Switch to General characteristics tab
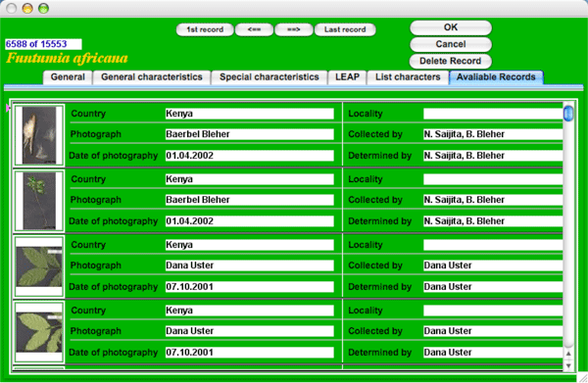This screenshot has height=383, width=588. (x=152, y=77)
